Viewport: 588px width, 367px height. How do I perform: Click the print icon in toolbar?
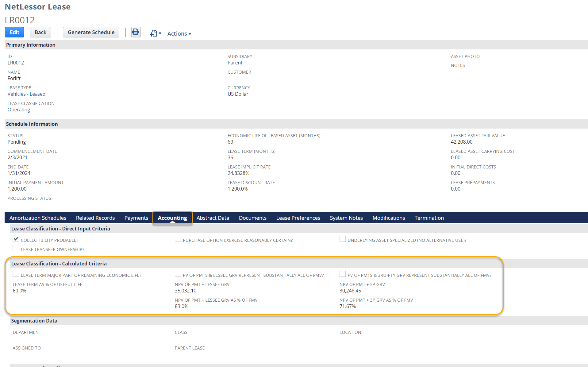[136, 32]
